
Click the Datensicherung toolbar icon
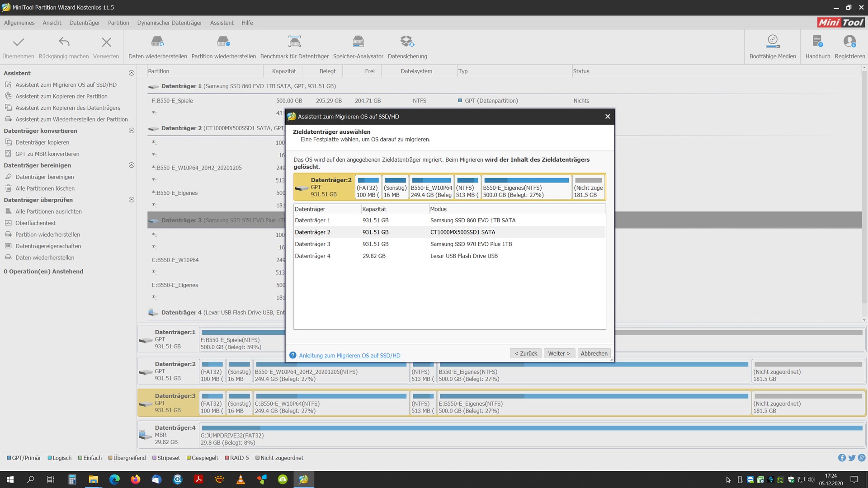click(x=407, y=42)
